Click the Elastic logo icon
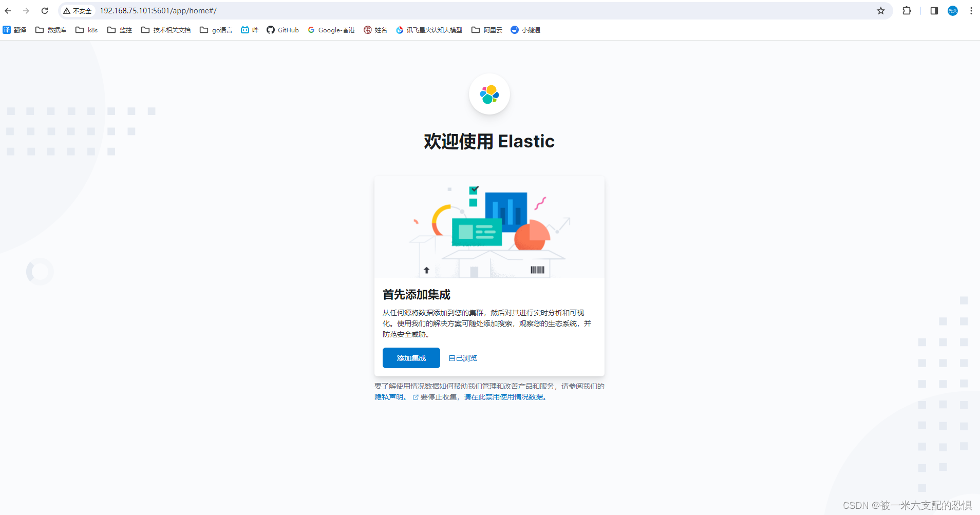The height and width of the screenshot is (515, 980). [489, 94]
